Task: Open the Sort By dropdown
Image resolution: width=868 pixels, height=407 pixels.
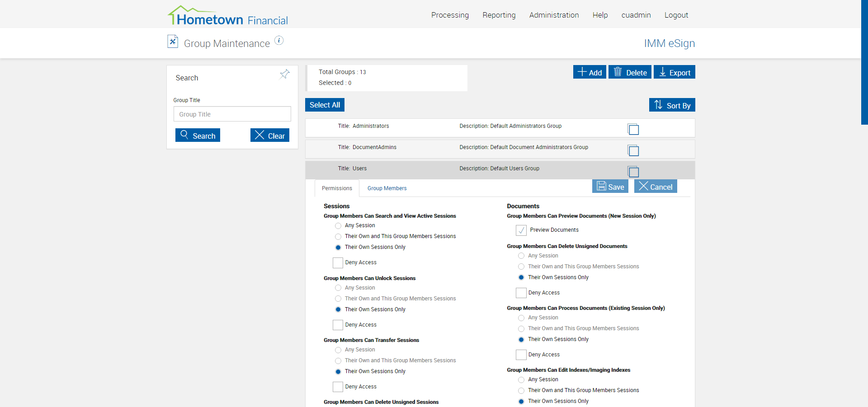Action: tap(672, 105)
